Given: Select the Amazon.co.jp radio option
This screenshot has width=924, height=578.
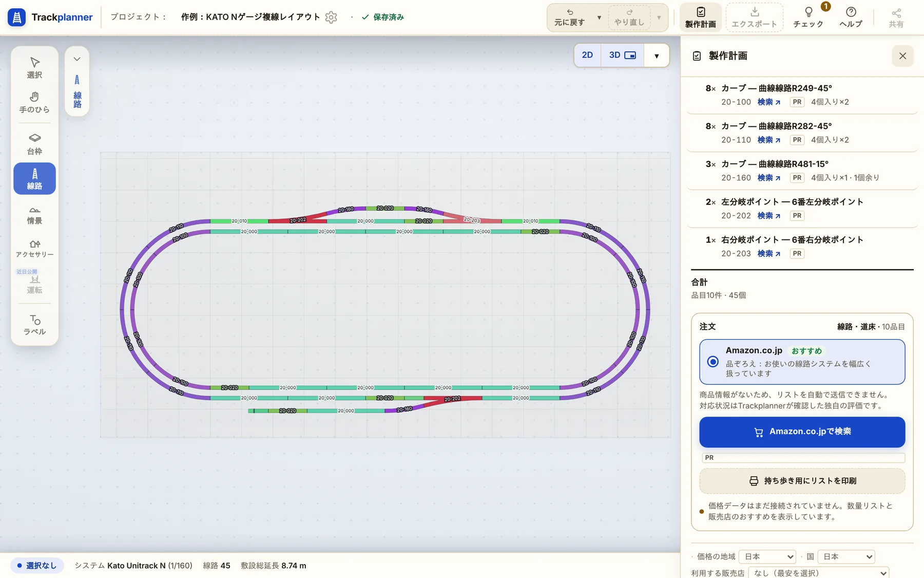Looking at the screenshot, I should pyautogui.click(x=713, y=362).
